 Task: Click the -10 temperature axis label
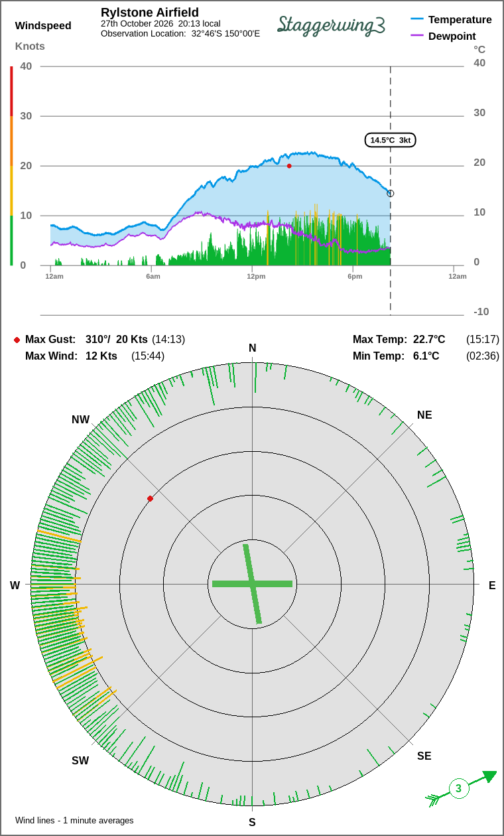point(481,311)
